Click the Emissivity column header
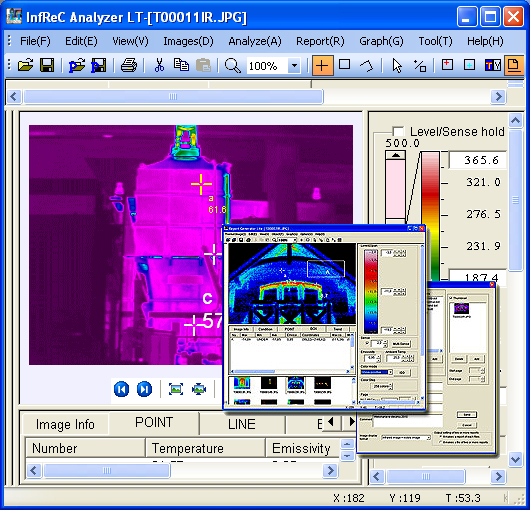 (302, 448)
